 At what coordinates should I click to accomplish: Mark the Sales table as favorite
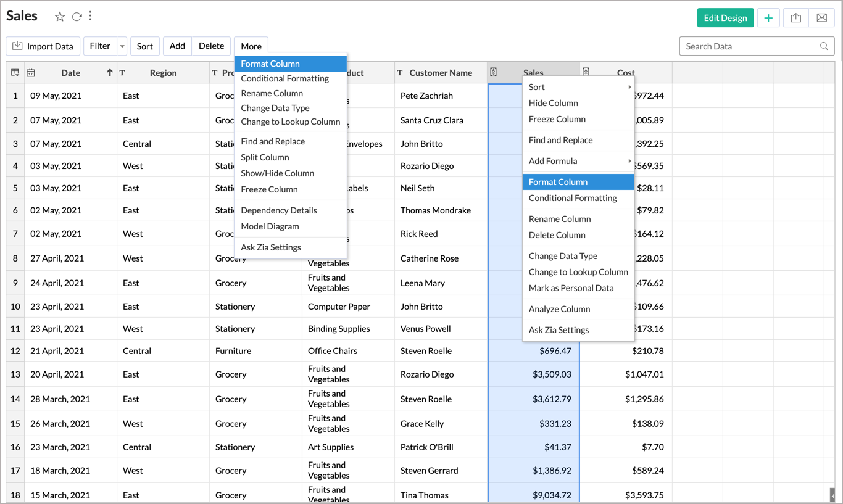click(60, 17)
